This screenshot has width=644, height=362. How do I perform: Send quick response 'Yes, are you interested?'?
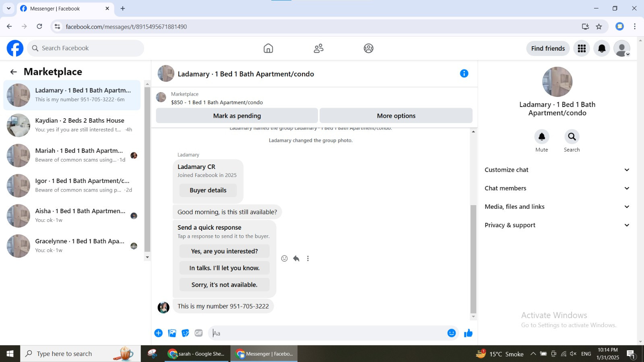pos(225,251)
